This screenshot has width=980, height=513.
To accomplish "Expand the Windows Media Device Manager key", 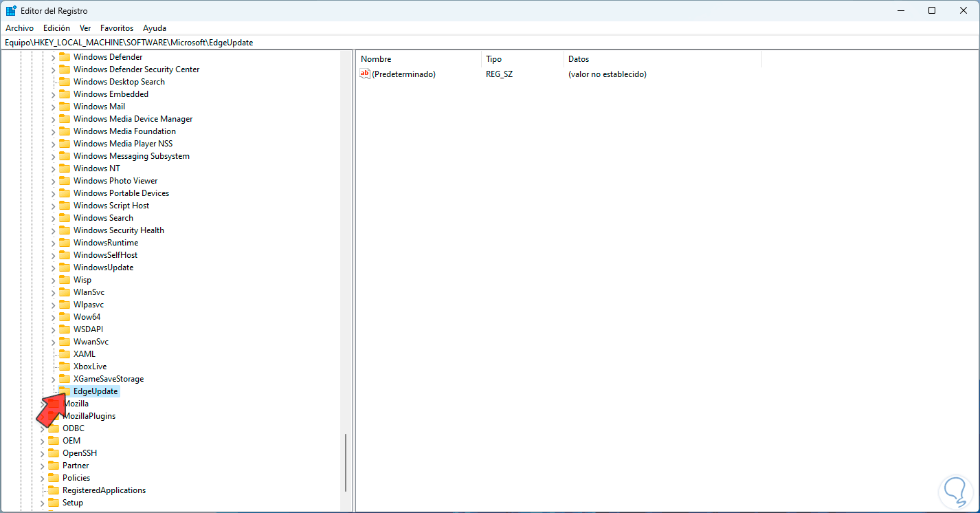I will (54, 119).
